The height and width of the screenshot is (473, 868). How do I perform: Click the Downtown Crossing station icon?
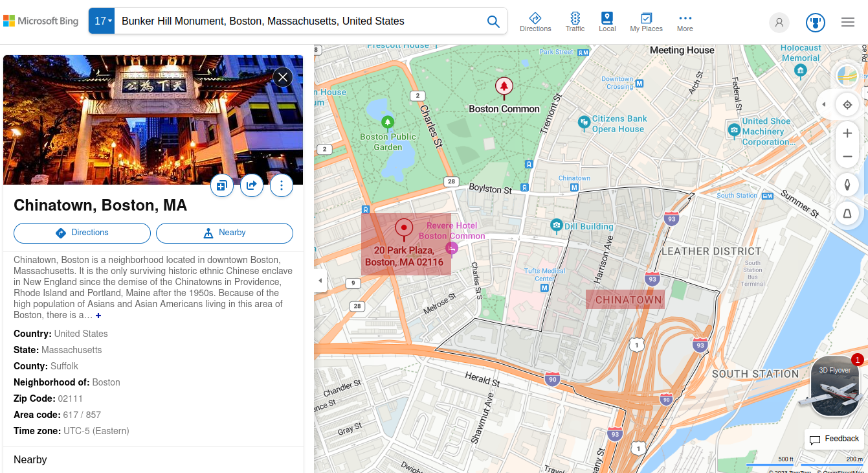(640, 84)
